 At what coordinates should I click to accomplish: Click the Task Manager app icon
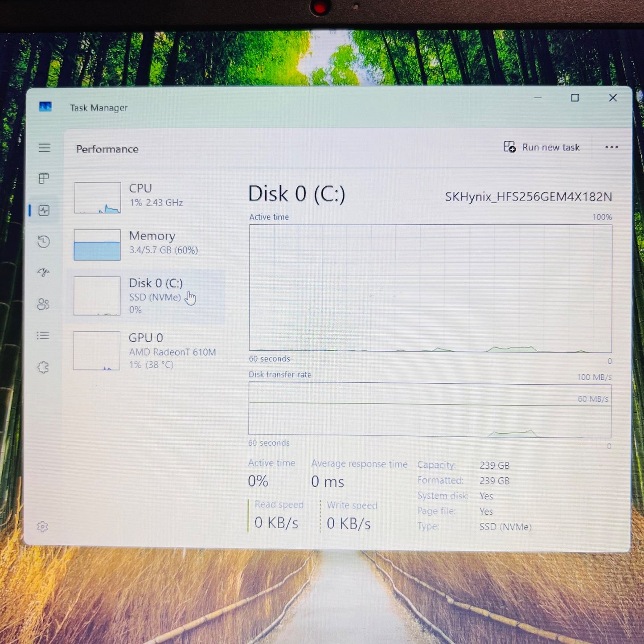click(x=45, y=107)
